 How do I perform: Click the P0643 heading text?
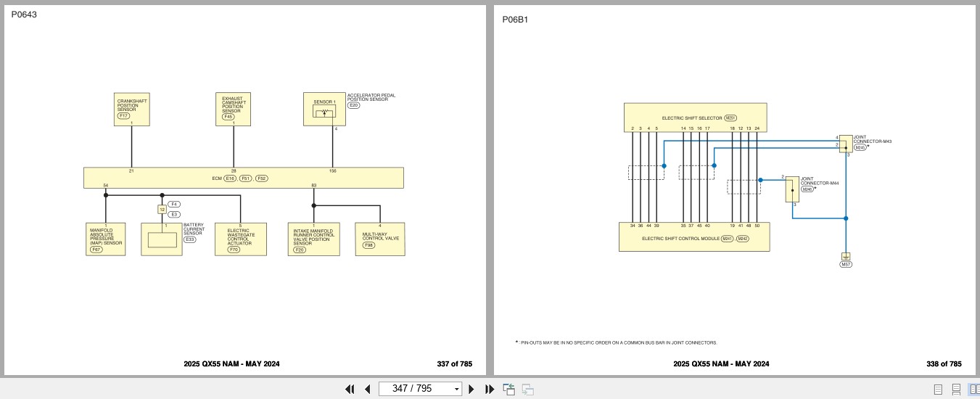pos(24,15)
